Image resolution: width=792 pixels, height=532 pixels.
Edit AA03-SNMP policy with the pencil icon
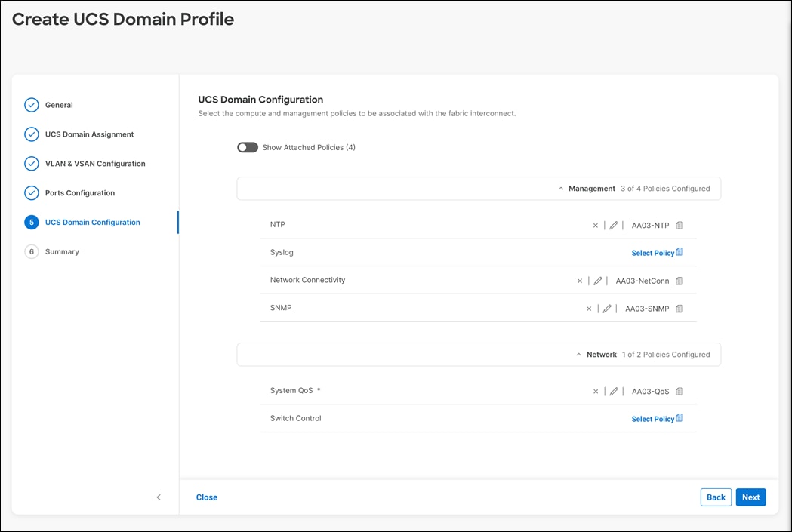tap(609, 308)
